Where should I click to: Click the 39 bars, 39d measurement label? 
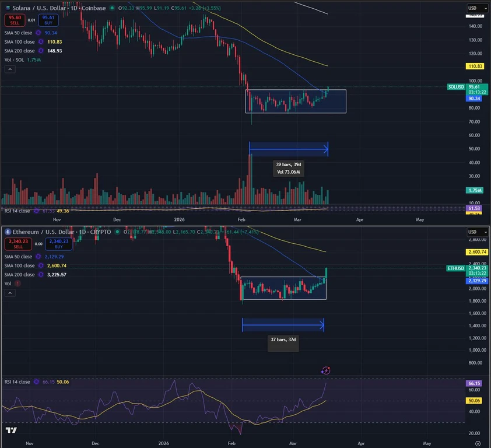click(x=289, y=168)
